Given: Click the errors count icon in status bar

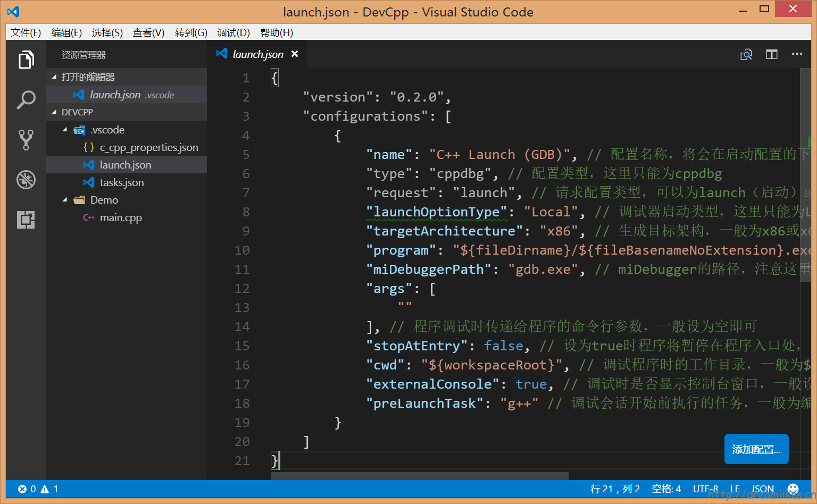Looking at the screenshot, I should coord(22,489).
